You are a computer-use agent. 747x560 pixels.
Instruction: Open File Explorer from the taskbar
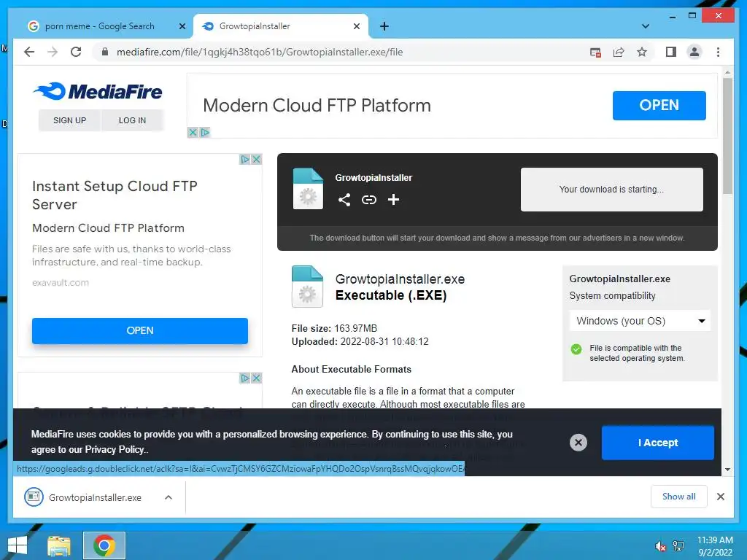[x=59, y=545]
